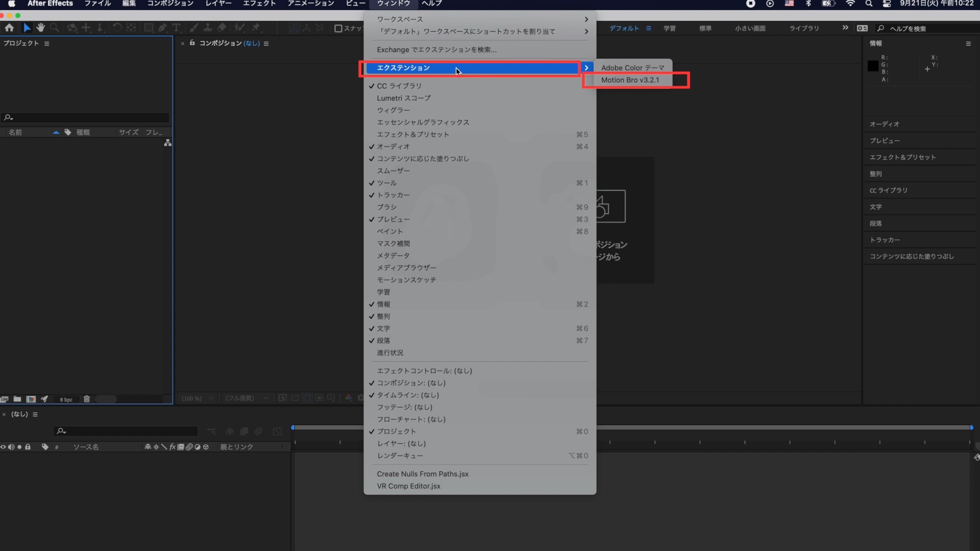This screenshot has width=980, height=551.
Task: Switch to the 学習 workspace
Action: pyautogui.click(x=669, y=29)
